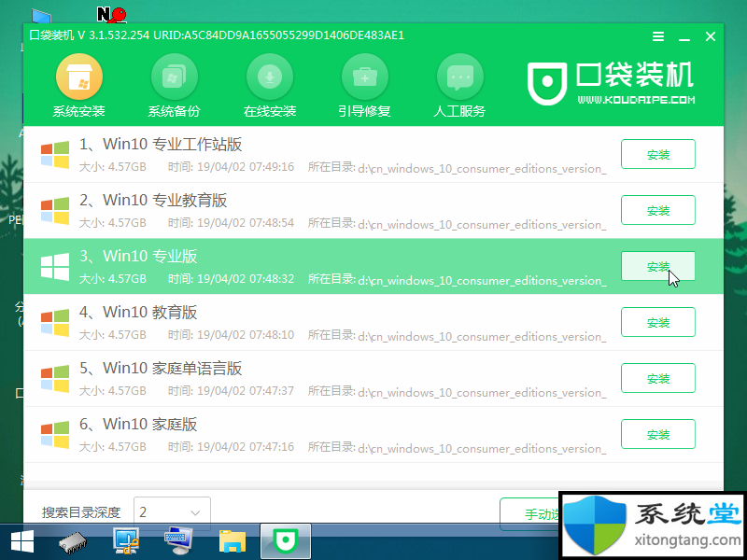Click the time '19/04/02 07:48:32'
Image resolution: width=747 pixels, height=560 pixels.
point(246,279)
